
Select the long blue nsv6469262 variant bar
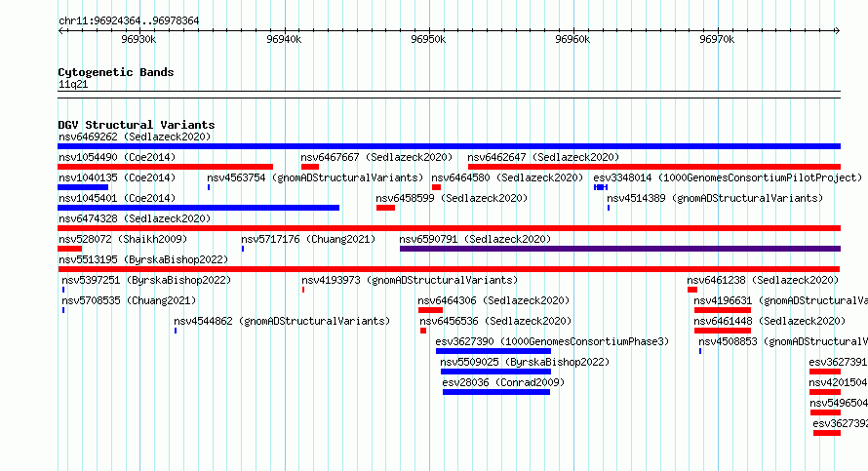449,146
